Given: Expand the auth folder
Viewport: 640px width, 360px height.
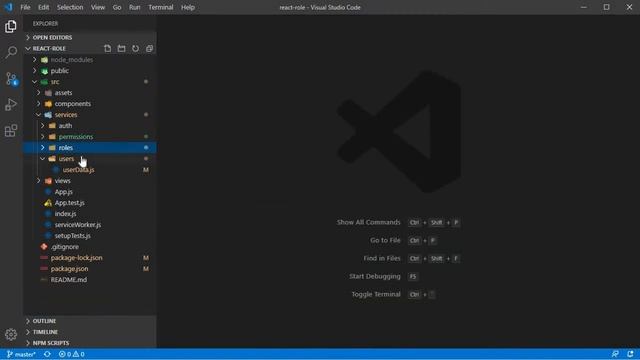Looking at the screenshot, I should pyautogui.click(x=90, y=126).
